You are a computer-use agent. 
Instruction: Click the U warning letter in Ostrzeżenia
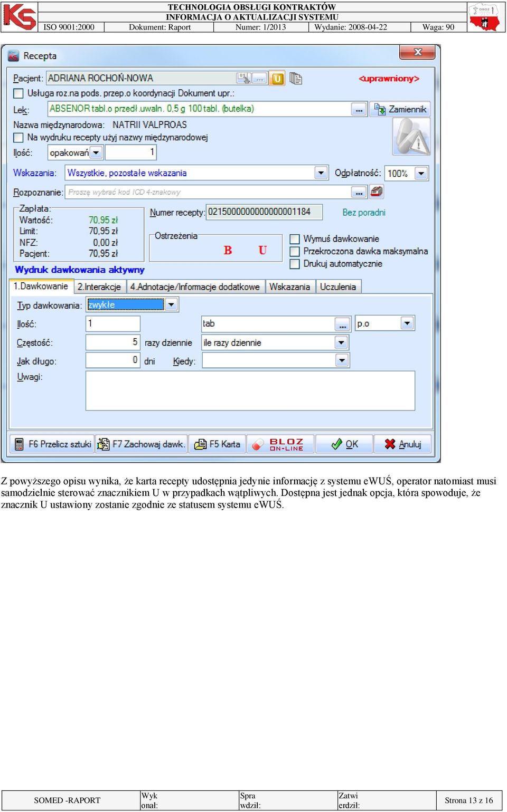262,250
